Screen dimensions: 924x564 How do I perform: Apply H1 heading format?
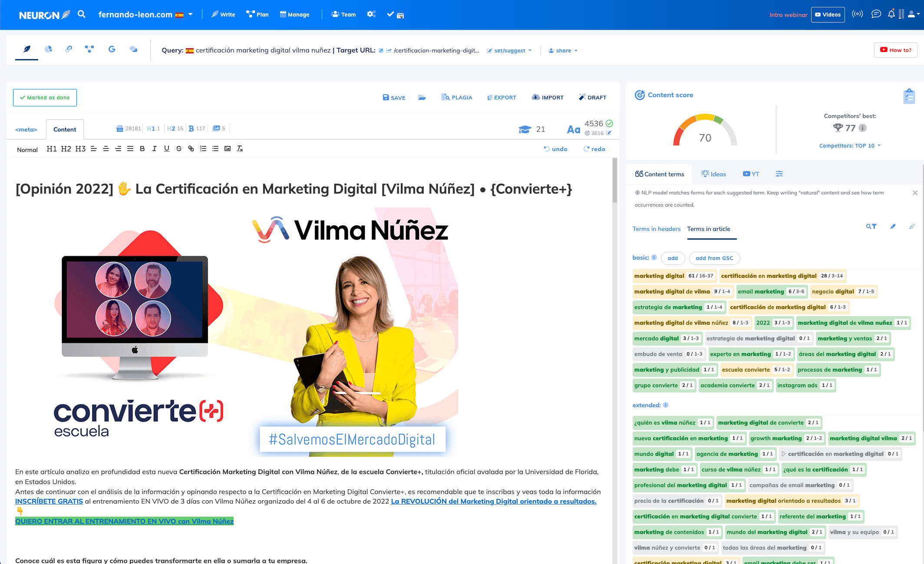point(51,149)
